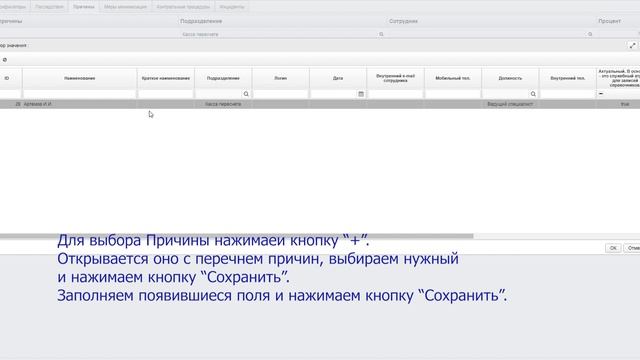Click the Логин filter input

280,94
